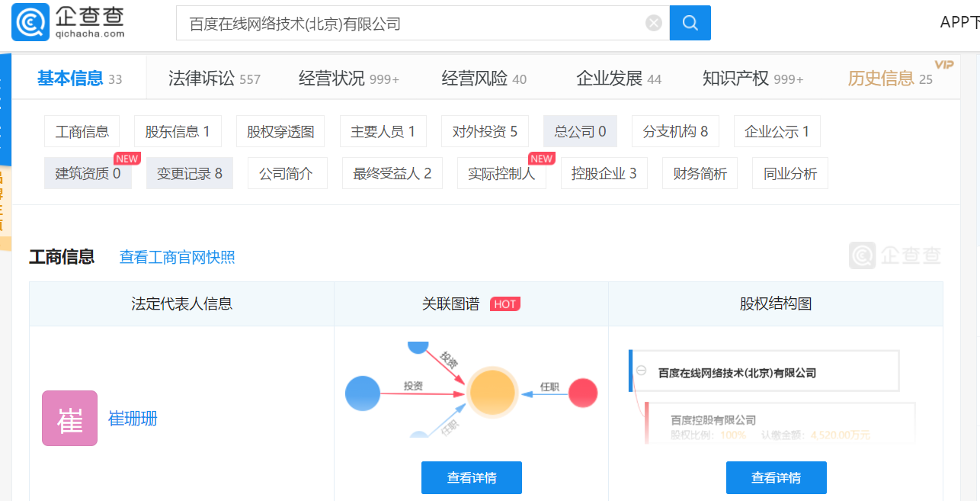Jump to 公司简介 section
The image size is (980, 501).
tap(286, 173)
